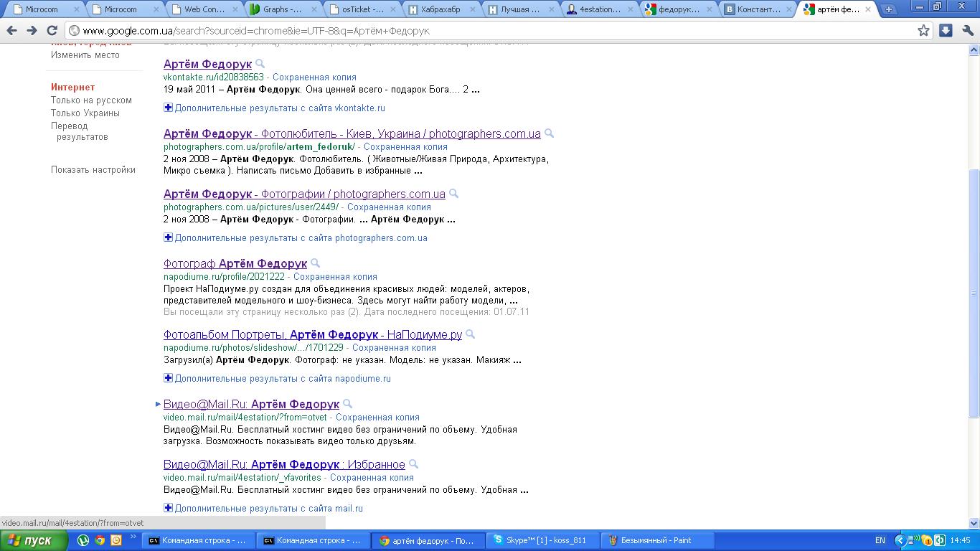The width and height of the screenshot is (980, 551).
Task: Preview magnifier next to Фотографии / photographers.com.ua result
Action: pos(453,194)
